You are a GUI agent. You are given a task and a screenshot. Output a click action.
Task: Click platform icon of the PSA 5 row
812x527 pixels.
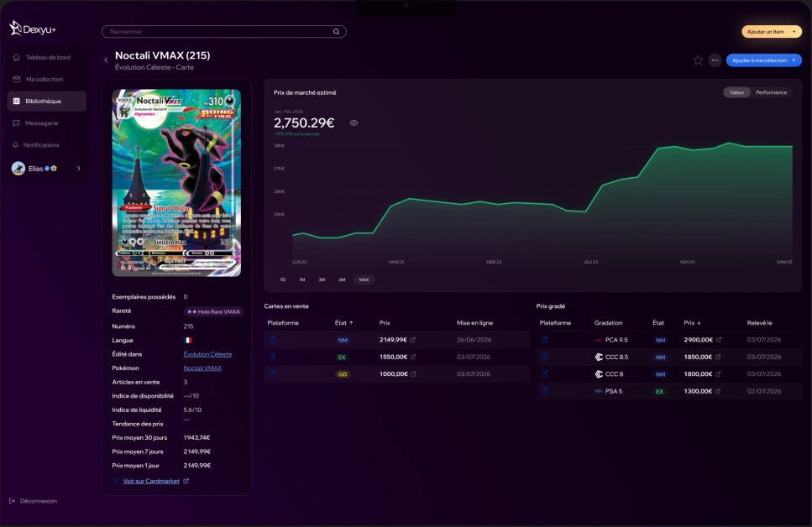545,391
